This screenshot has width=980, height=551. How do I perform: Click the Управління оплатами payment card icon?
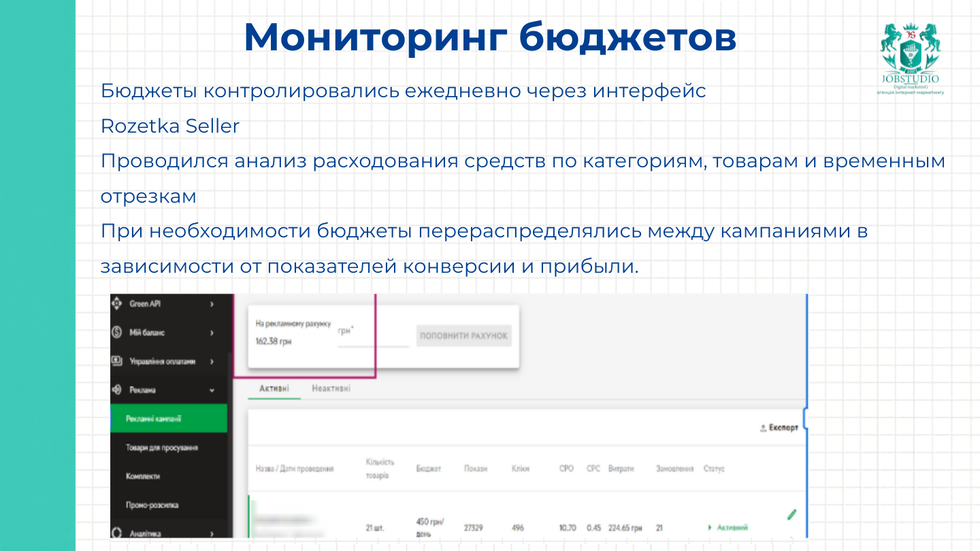(118, 361)
